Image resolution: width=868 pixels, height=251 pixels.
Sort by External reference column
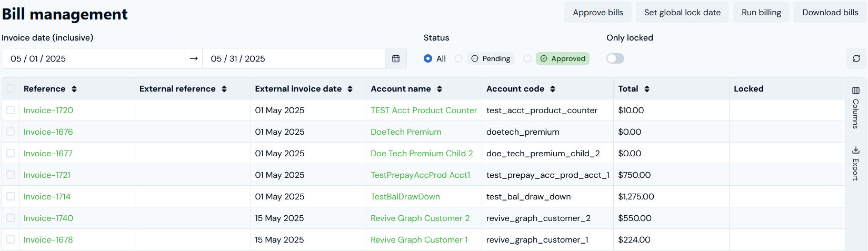pos(224,89)
